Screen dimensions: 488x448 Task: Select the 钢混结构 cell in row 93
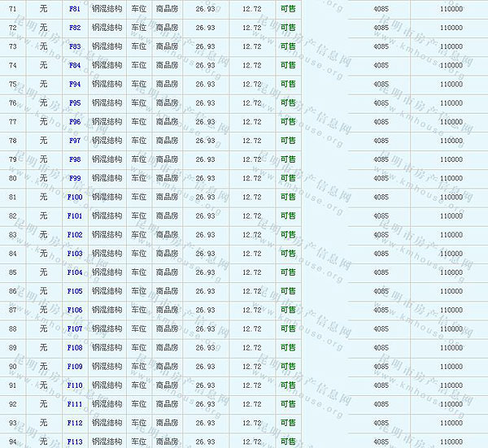point(107,423)
